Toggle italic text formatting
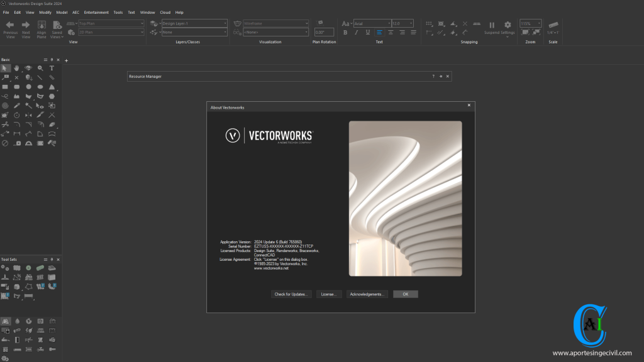 (357, 33)
